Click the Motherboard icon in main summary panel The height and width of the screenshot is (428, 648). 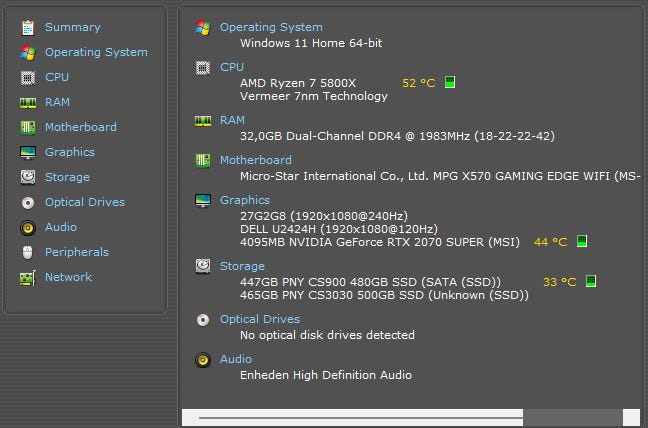202,160
